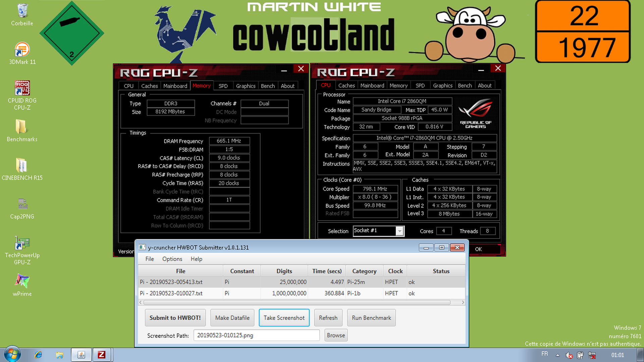
Task: Open the Benchmarks folder on the desktop
Action: tap(22, 131)
